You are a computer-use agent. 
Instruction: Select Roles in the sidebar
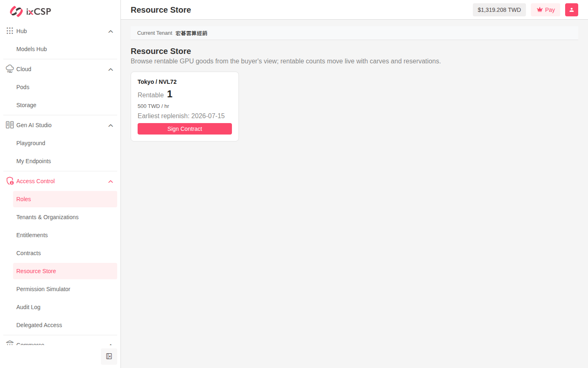coord(65,199)
